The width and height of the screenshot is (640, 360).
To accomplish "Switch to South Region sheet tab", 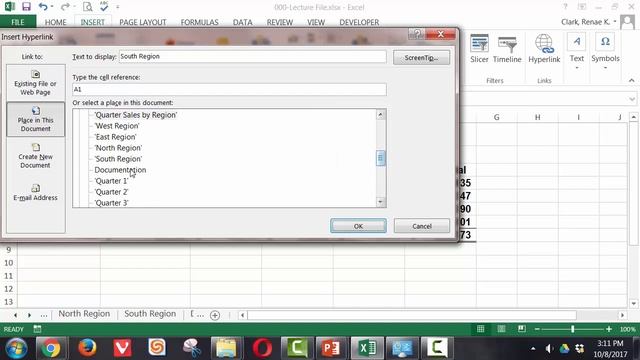I will [150, 314].
